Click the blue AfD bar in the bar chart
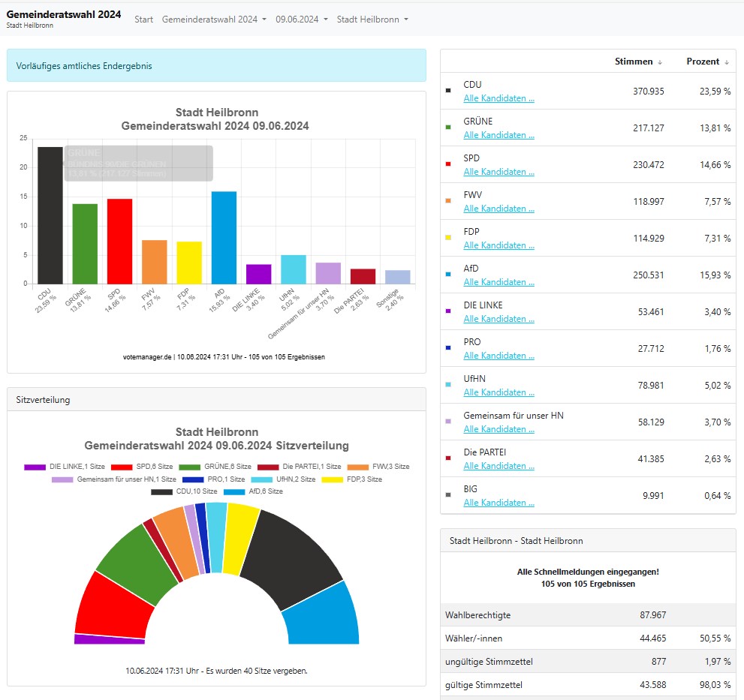The height and width of the screenshot is (700, 744). pos(224,239)
